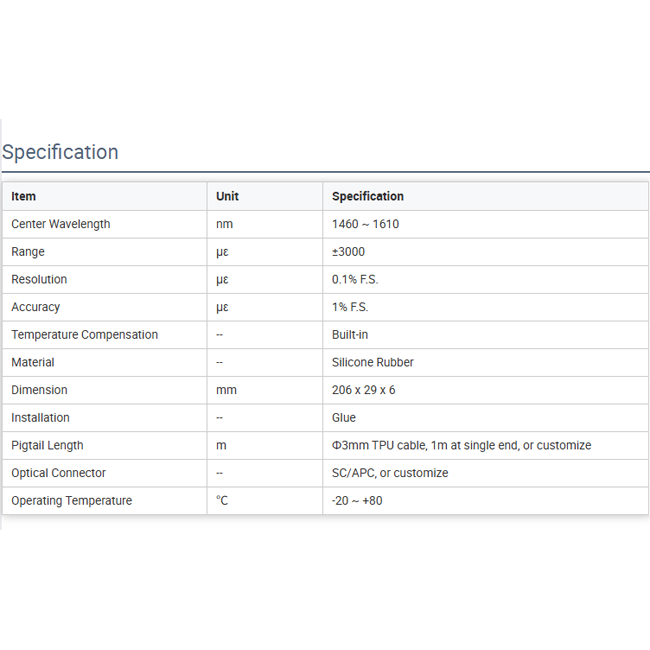The image size is (650, 650).
Task: Click the Silicone Rubber material value
Action: pos(373,362)
